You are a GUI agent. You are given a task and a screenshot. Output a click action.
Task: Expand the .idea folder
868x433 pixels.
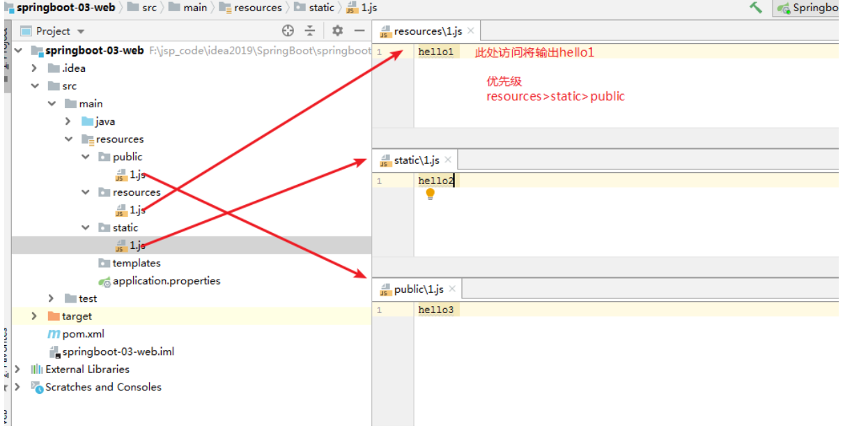(x=34, y=68)
